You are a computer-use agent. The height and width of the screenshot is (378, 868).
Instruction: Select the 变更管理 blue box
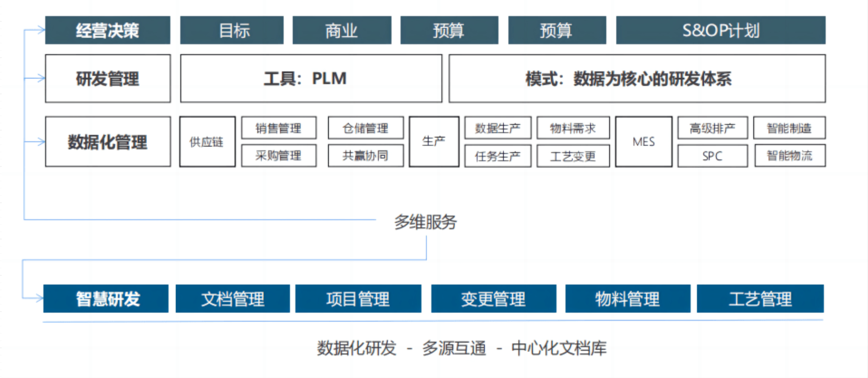coord(493,299)
